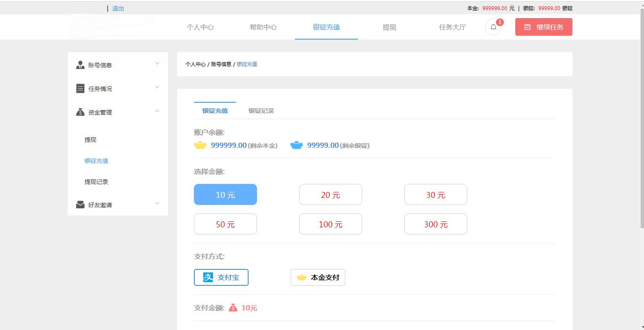The width and height of the screenshot is (644, 330).
Task: Open 提现 in the sidebar submenu
Action: [x=90, y=140]
